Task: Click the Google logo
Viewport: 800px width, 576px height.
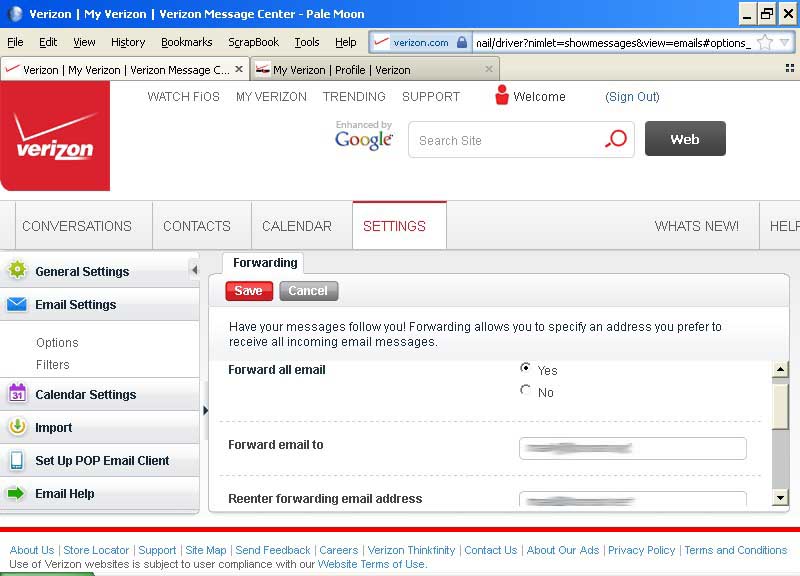Action: click(364, 140)
